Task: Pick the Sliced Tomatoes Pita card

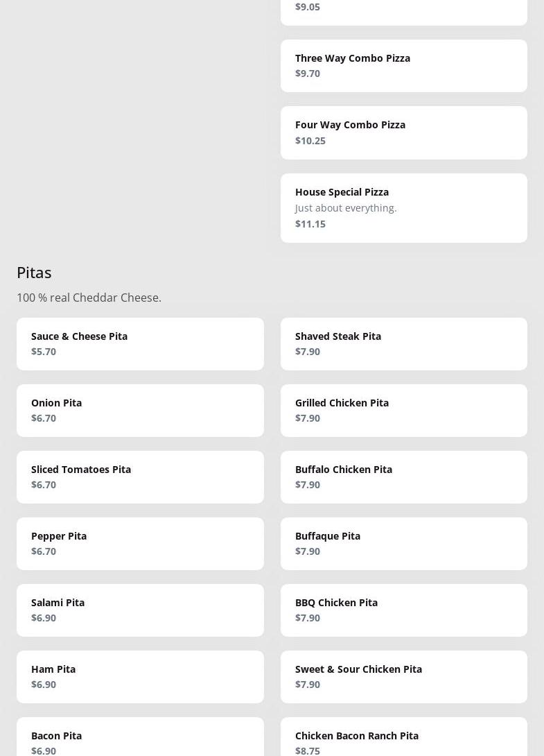Action: (x=140, y=476)
